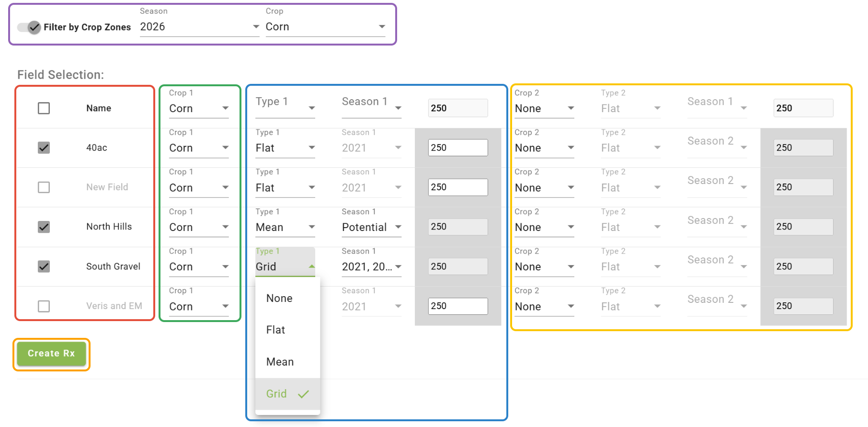Tick the Veris and EM checkbox
The width and height of the screenshot is (868, 427).
click(44, 306)
